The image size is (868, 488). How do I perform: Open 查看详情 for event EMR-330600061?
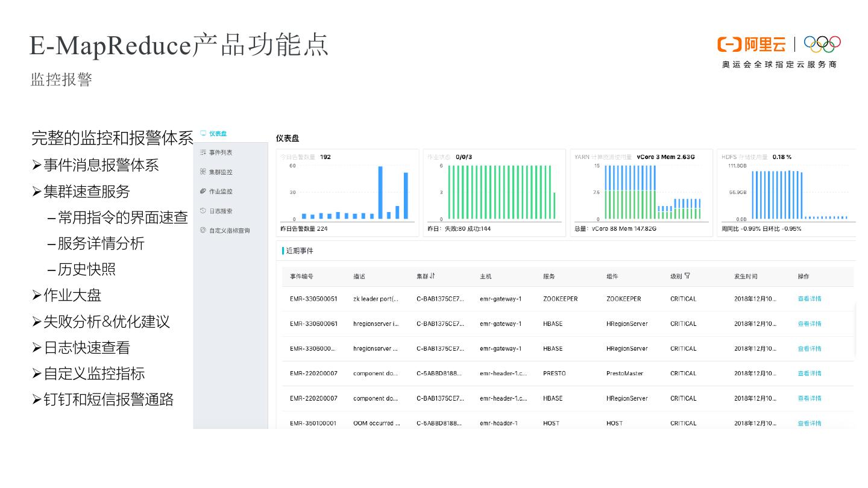click(x=809, y=324)
